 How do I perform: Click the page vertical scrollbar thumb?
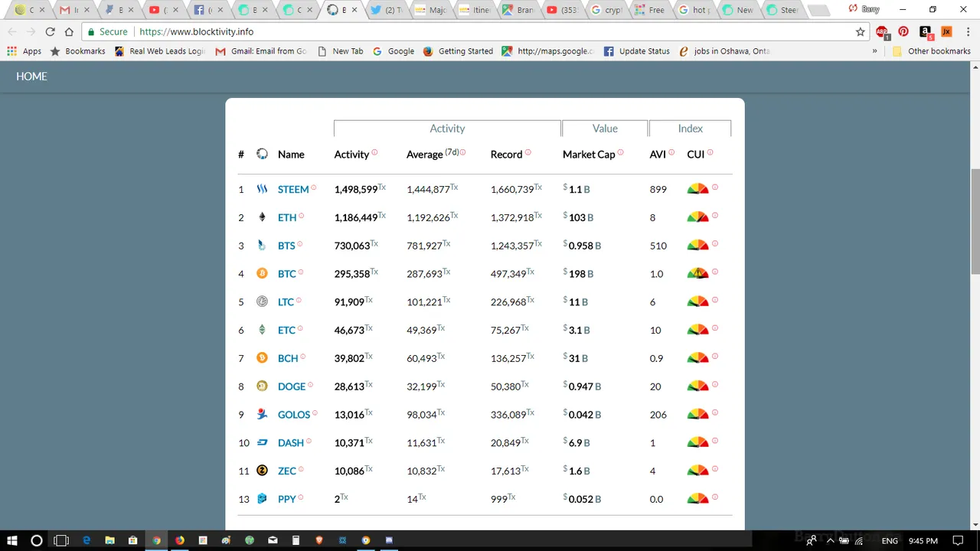(975, 220)
